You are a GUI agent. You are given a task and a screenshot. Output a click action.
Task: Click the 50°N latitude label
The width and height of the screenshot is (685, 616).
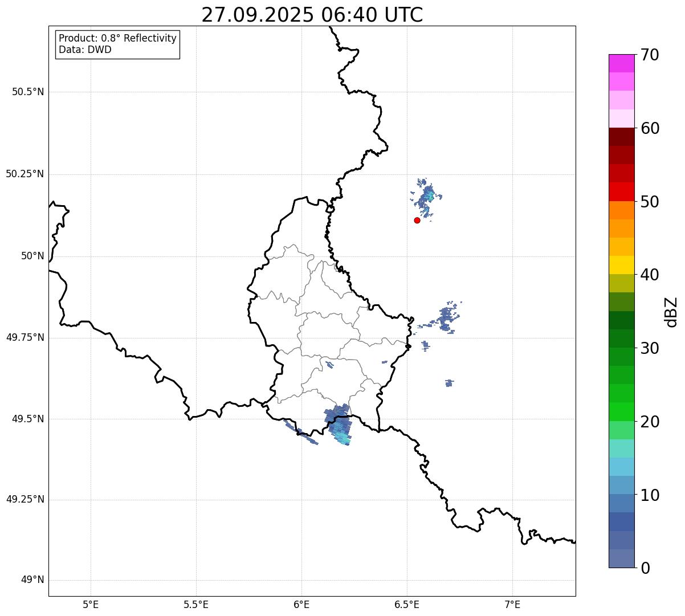[x=32, y=256]
